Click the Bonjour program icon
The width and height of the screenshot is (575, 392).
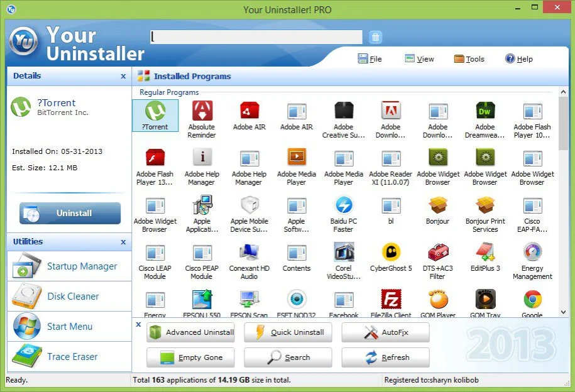click(438, 206)
